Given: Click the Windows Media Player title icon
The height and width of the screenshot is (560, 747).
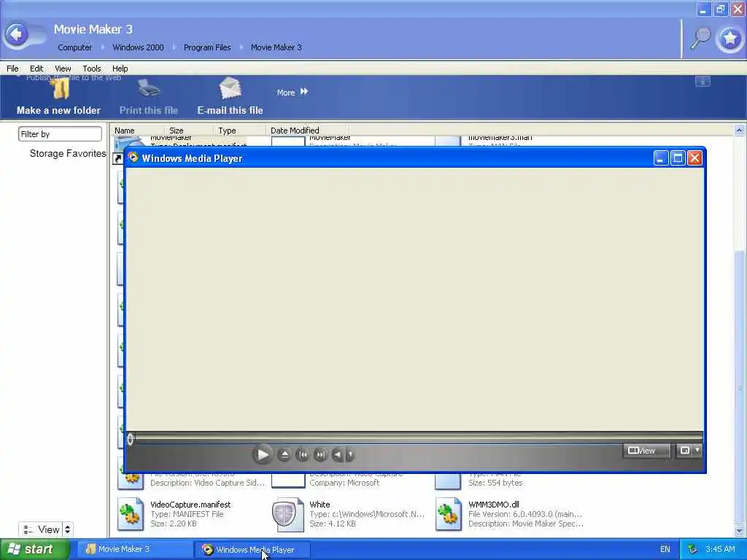Looking at the screenshot, I should point(133,157).
